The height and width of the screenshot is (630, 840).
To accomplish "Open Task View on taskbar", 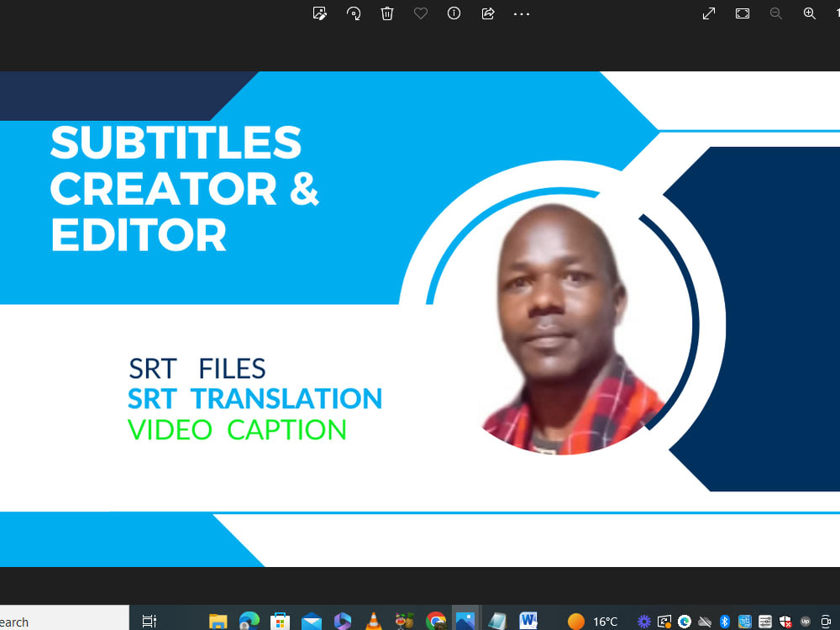I will point(149,622).
